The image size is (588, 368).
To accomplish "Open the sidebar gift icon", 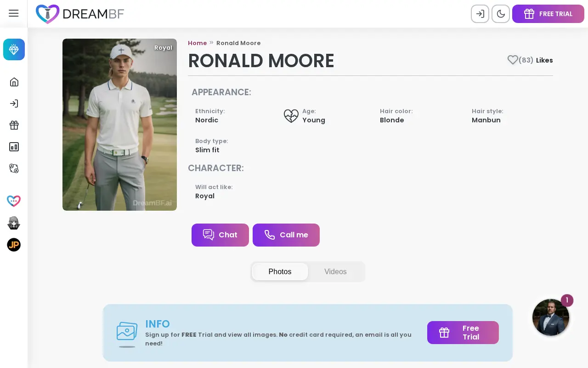I will [14, 125].
